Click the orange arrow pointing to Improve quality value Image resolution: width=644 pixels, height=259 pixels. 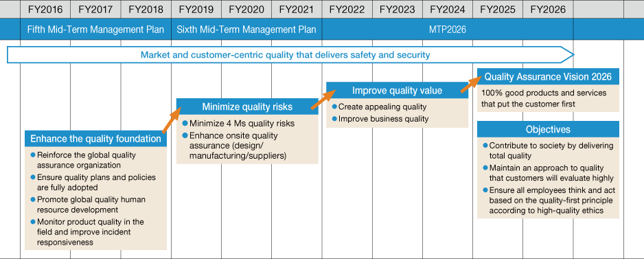pyautogui.click(x=324, y=99)
